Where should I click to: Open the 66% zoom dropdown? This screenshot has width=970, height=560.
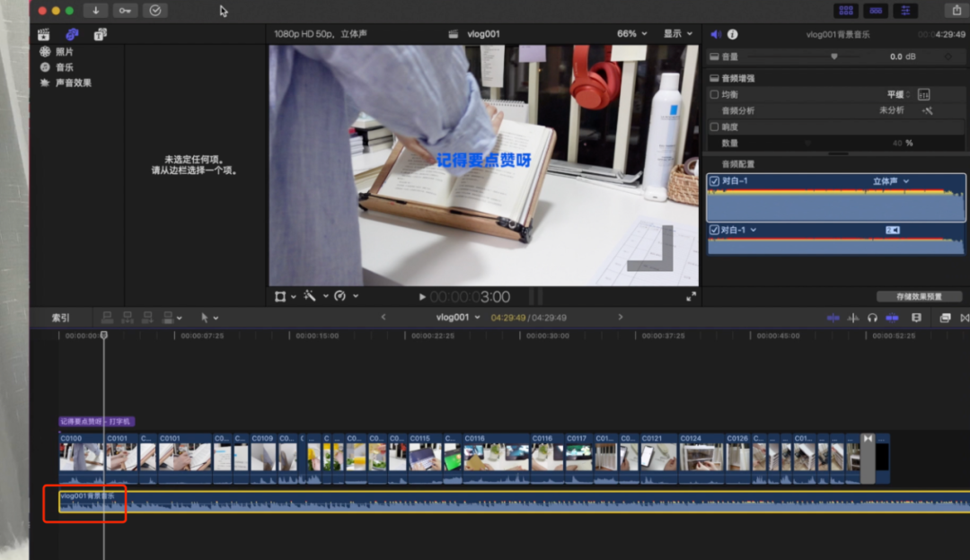tap(631, 34)
